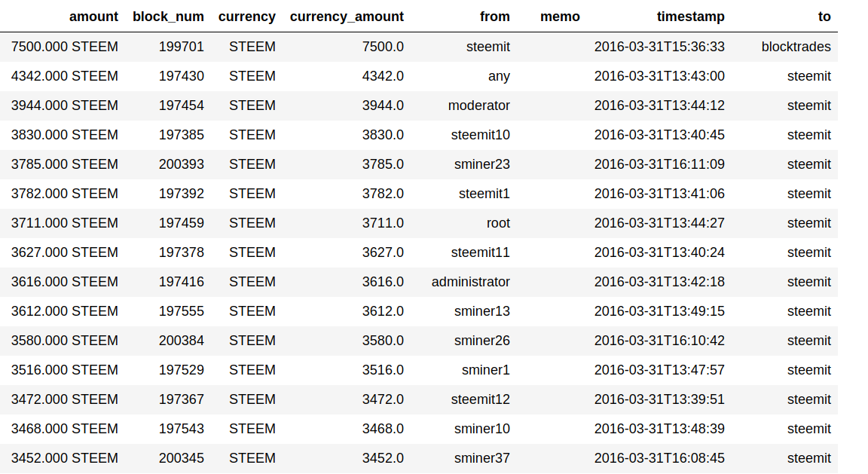Image resolution: width=868 pixels, height=474 pixels.
Task: Select the sminer37 sender cell
Action: [481, 458]
